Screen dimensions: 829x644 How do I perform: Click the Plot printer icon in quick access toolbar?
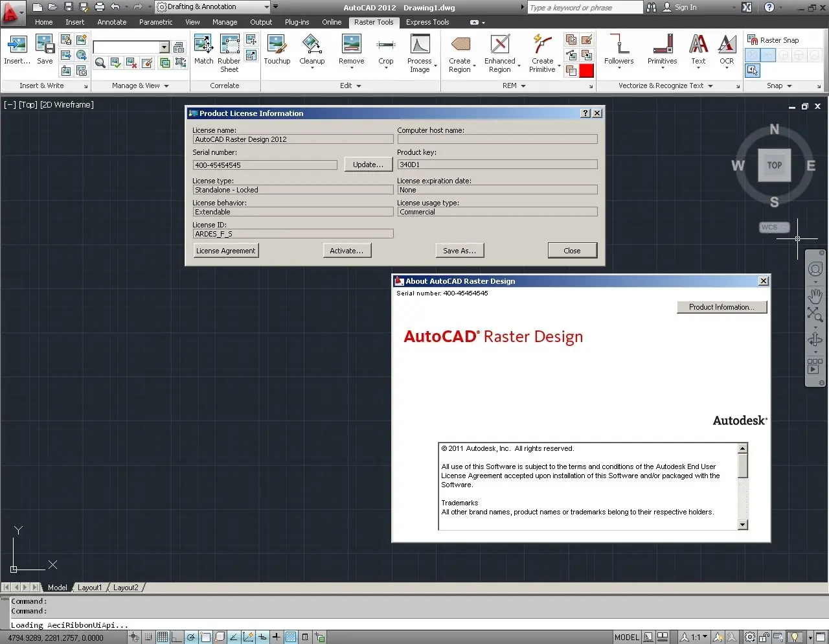(100, 7)
